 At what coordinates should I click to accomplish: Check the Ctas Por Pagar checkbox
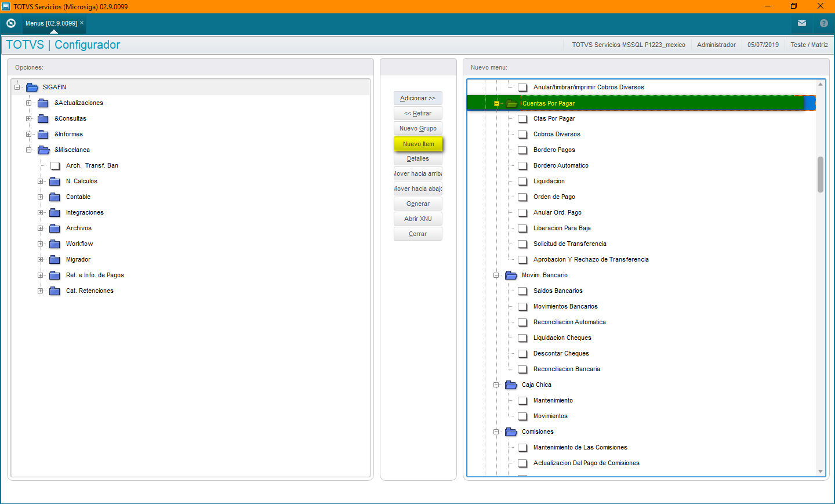(x=522, y=118)
